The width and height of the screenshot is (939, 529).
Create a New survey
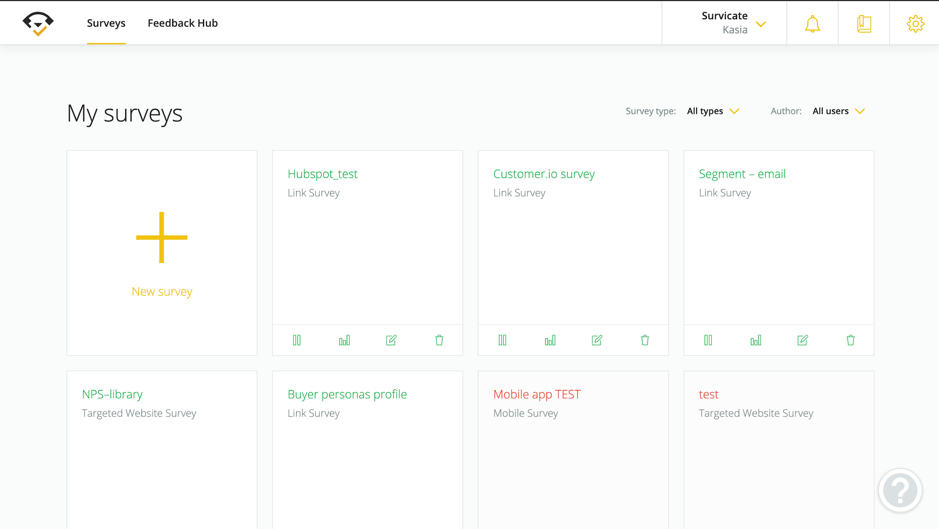coord(162,253)
